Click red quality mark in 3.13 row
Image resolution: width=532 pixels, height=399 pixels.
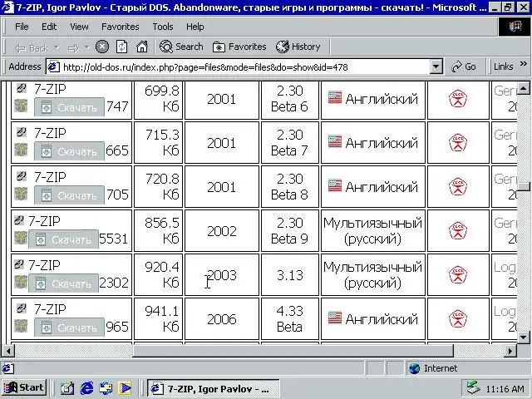pos(458,275)
